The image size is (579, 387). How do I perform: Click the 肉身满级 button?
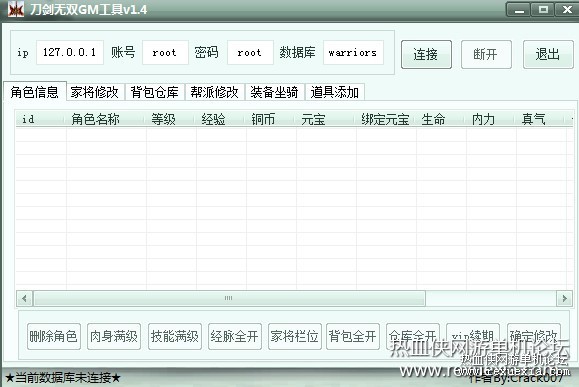(114, 336)
